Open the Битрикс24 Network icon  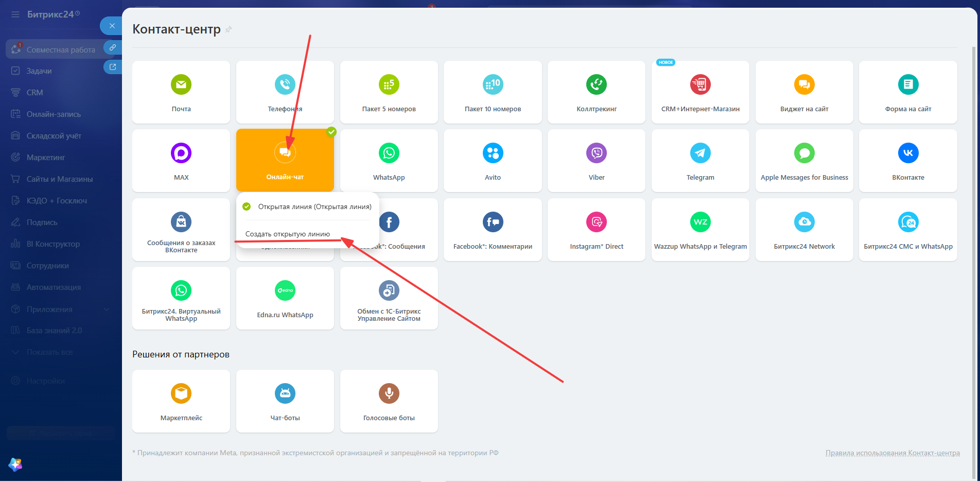click(804, 222)
